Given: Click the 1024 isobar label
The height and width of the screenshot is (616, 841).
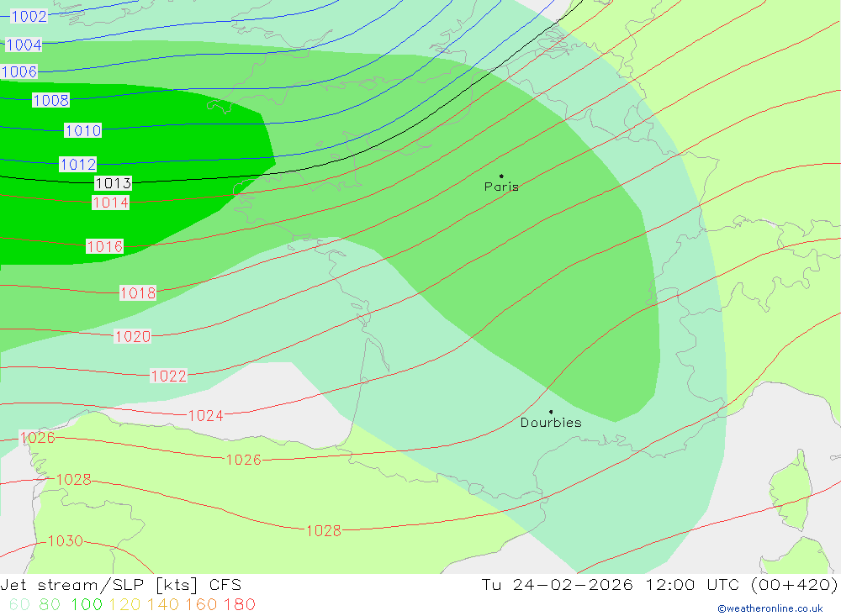Looking at the screenshot, I should point(206,415).
